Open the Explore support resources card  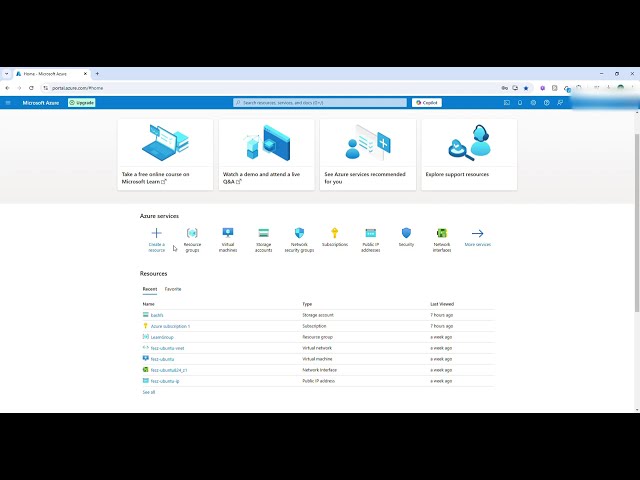[x=469, y=155]
